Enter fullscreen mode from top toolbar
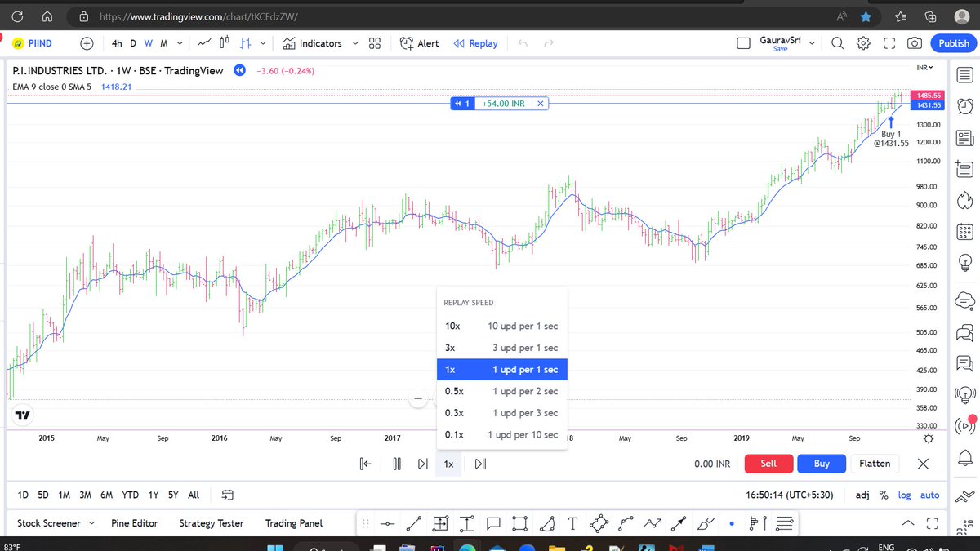 [x=889, y=43]
